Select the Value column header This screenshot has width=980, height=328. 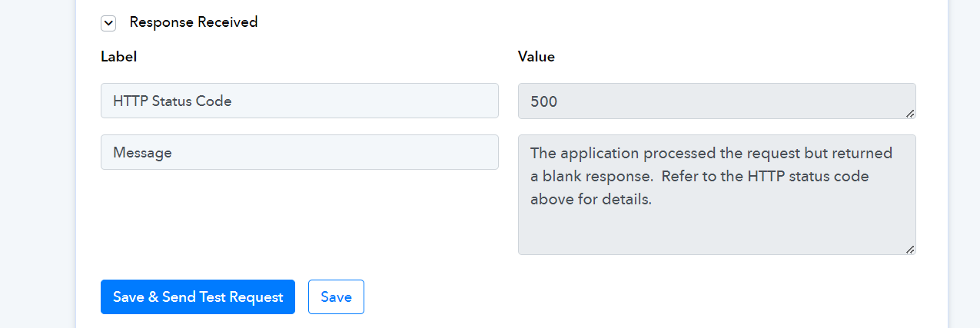click(537, 56)
